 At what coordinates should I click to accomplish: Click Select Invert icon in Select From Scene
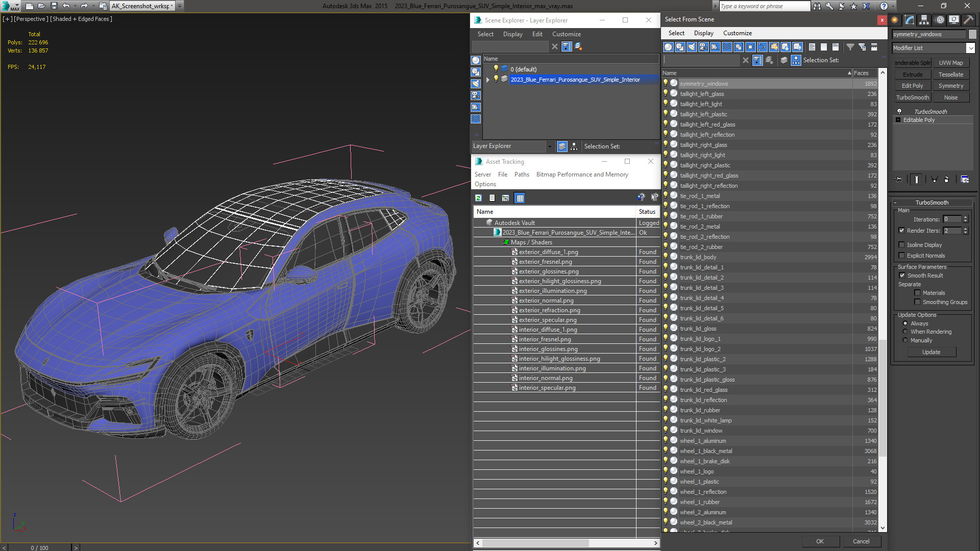pyautogui.click(x=836, y=47)
